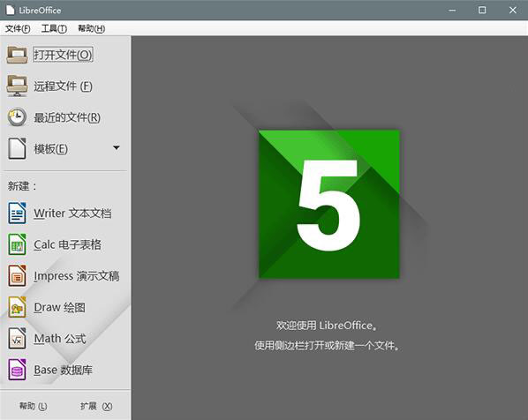Viewport: 528px width, 420px height.
Task: Click the Math formula icon
Action: point(17,338)
